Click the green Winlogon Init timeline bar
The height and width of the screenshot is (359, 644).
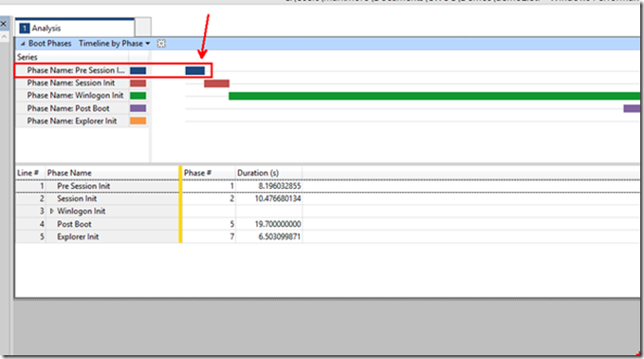pyautogui.click(x=434, y=96)
